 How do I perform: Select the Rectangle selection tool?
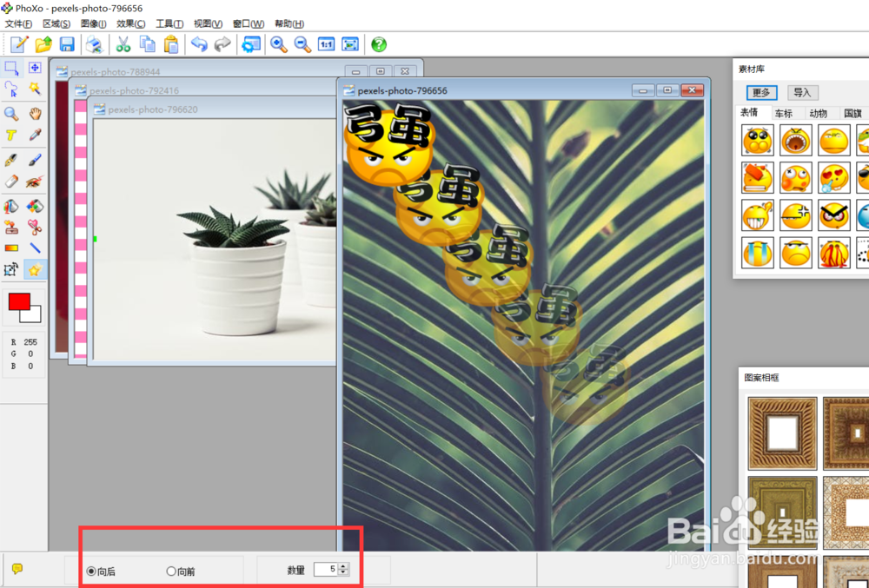(x=11, y=68)
